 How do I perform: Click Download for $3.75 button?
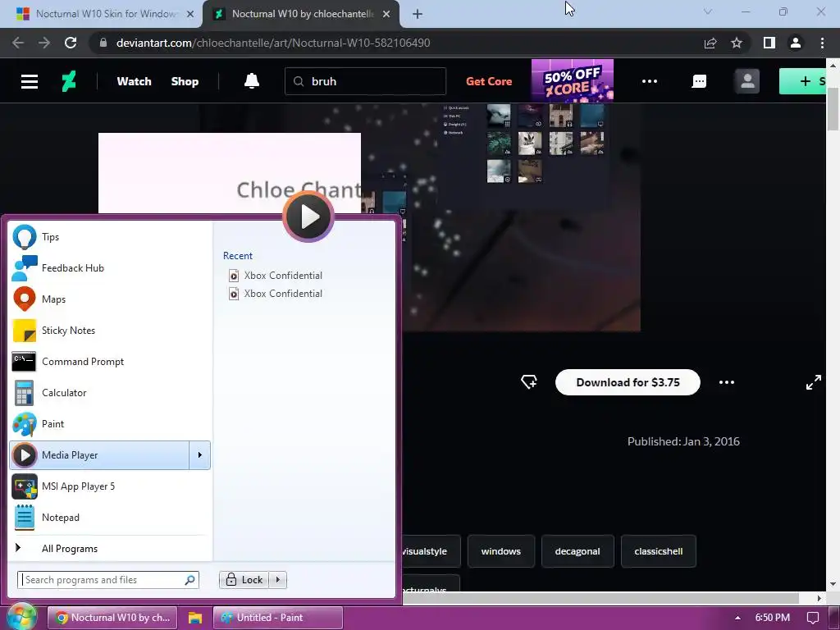point(628,382)
